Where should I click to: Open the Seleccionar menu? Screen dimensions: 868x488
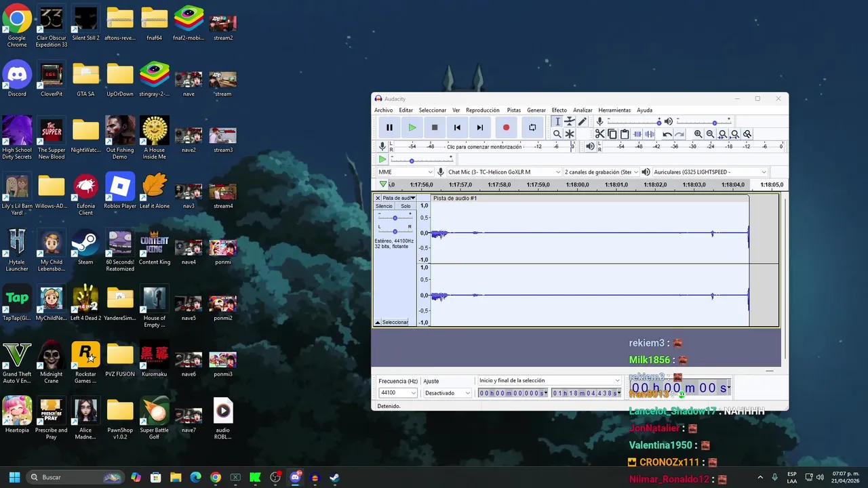click(x=433, y=110)
